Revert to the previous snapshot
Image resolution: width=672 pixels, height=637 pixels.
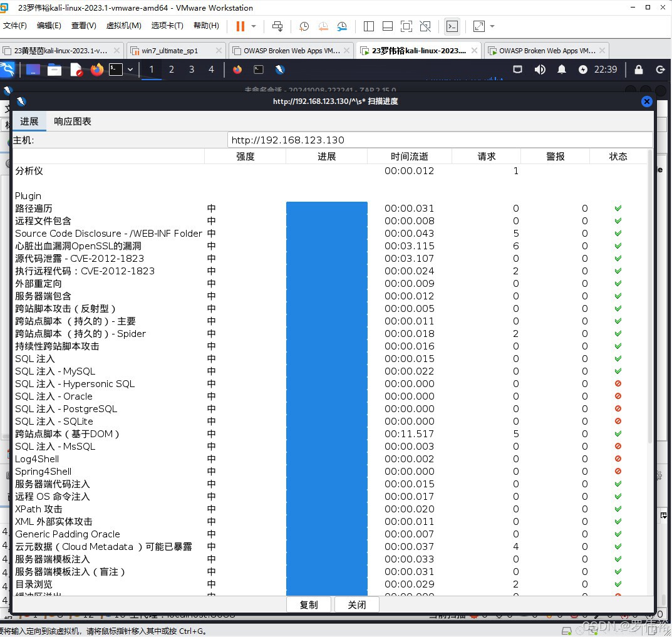coord(323,26)
